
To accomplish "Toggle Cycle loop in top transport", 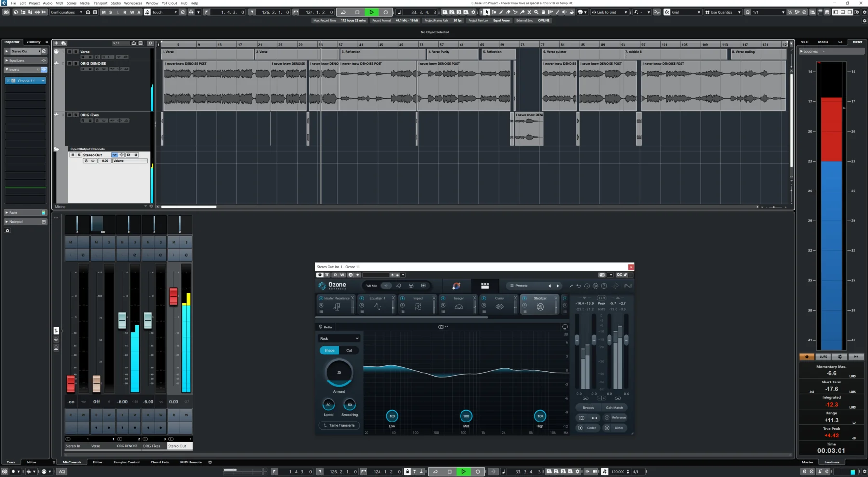I will 343,12.
